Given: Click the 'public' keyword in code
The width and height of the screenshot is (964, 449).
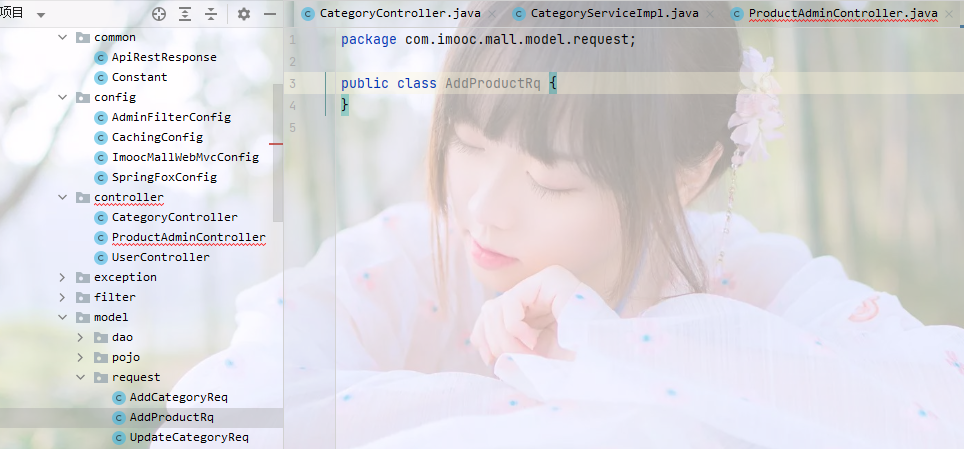Looking at the screenshot, I should [365, 84].
